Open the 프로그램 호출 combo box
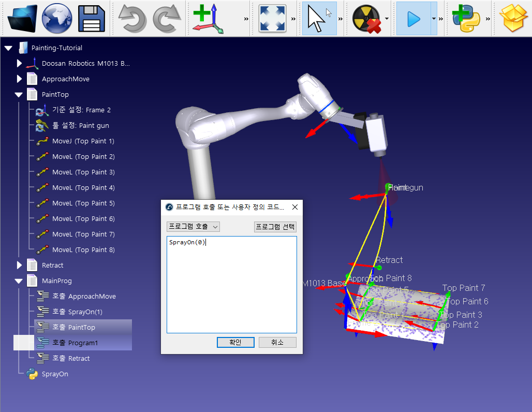 pyautogui.click(x=193, y=227)
